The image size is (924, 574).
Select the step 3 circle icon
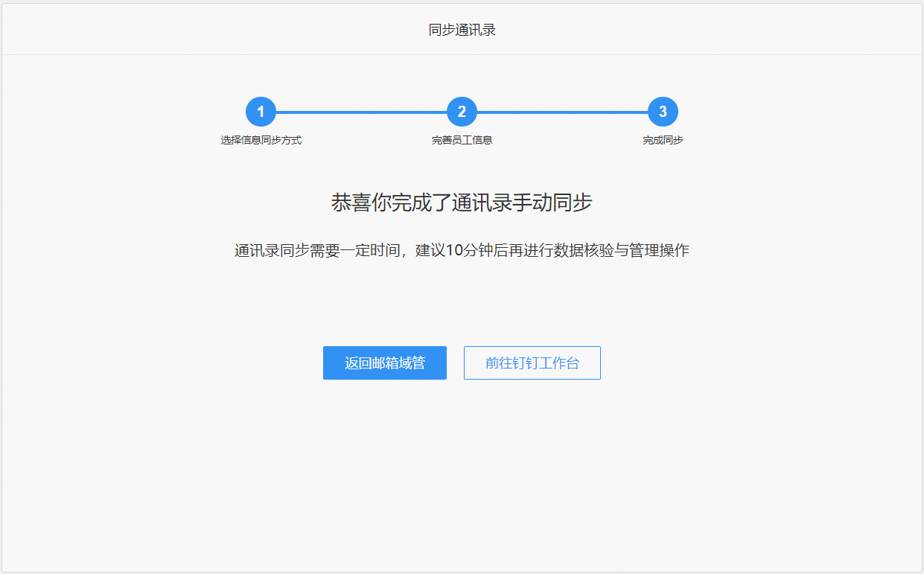pyautogui.click(x=663, y=112)
